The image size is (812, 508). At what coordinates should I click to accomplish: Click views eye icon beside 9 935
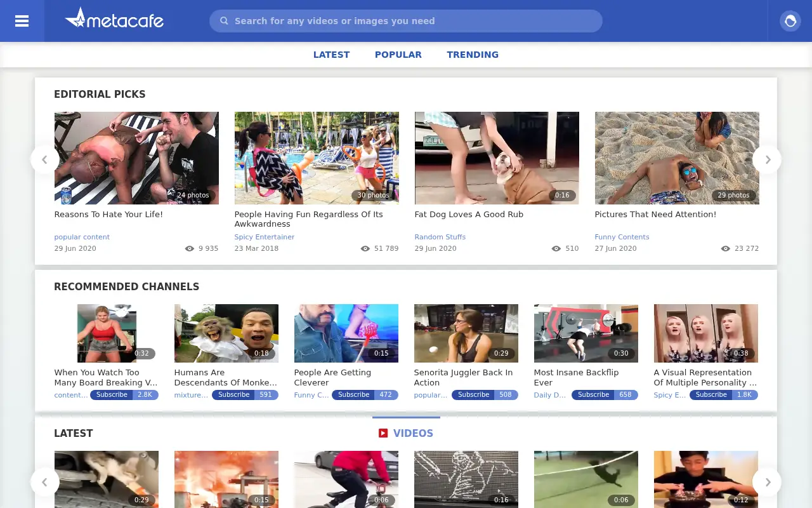click(x=190, y=248)
